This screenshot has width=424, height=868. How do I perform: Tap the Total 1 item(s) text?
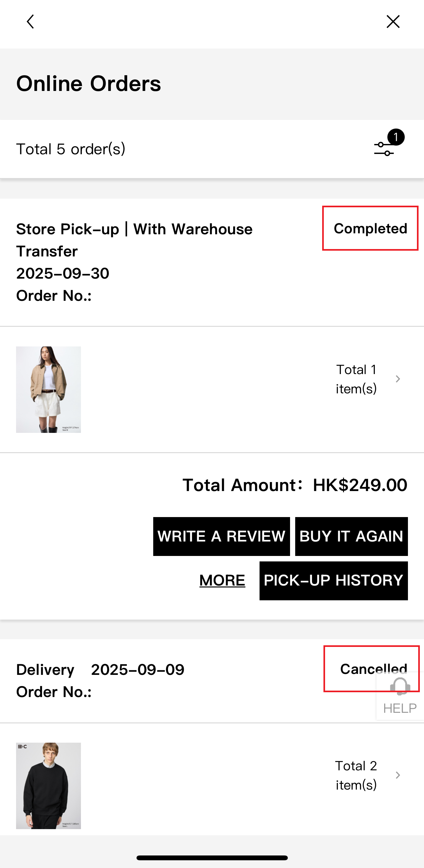pyautogui.click(x=356, y=379)
